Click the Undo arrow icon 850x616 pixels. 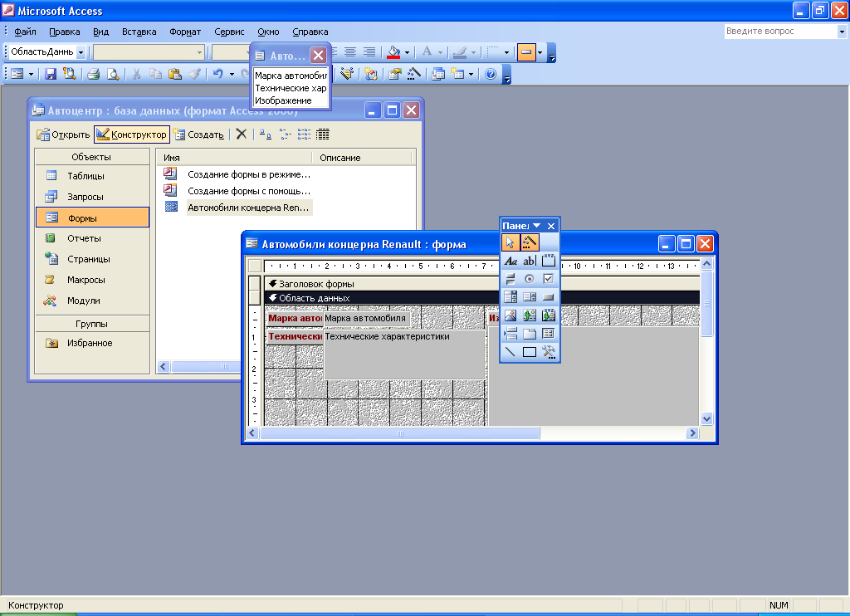tap(218, 74)
